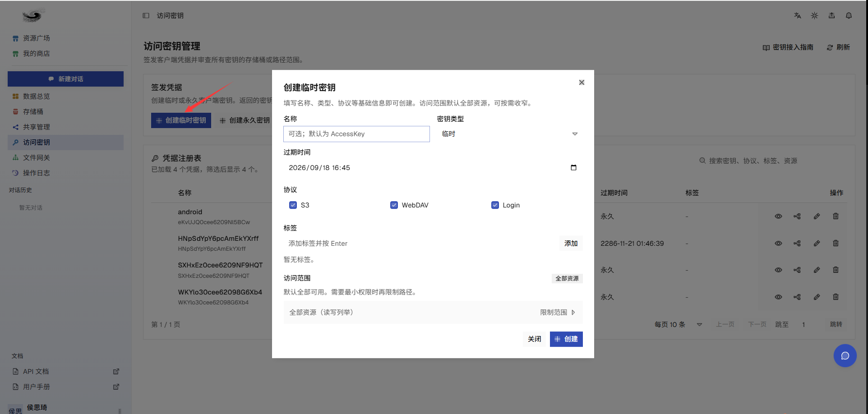Delete the android key
This screenshot has width=868, height=414.
[x=836, y=216]
